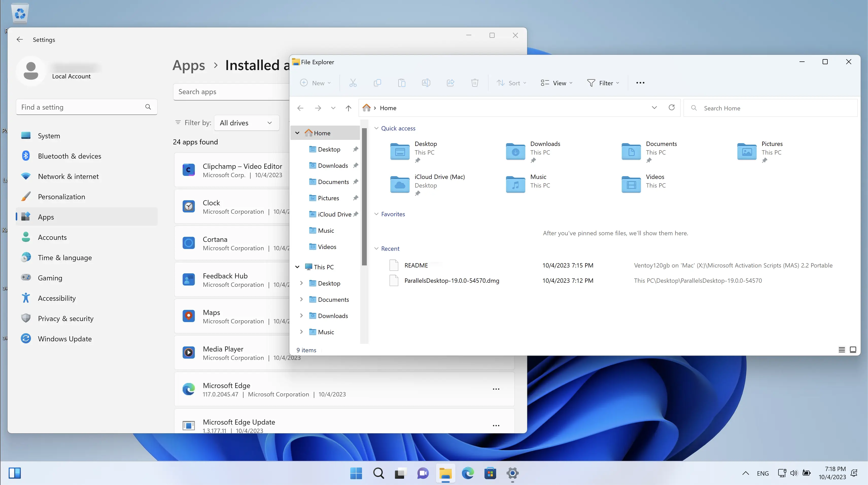Click the Delete trash icon in toolbar
Viewport: 868px width, 485px height.
point(474,83)
